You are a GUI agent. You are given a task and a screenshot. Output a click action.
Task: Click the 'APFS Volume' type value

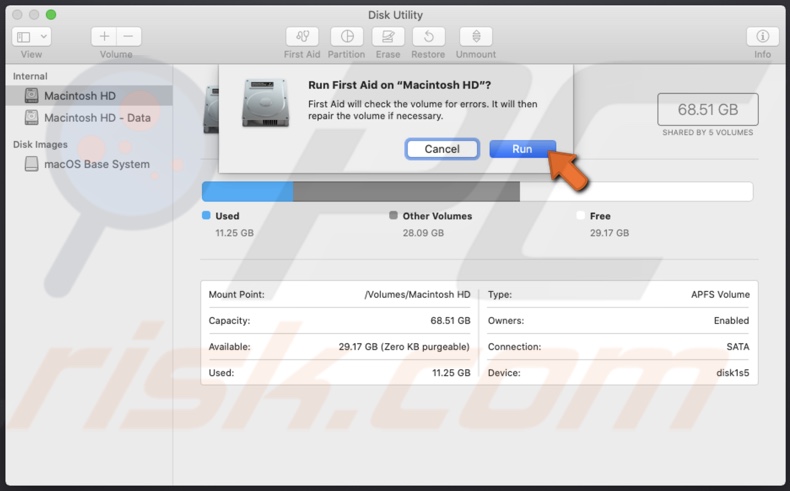720,295
